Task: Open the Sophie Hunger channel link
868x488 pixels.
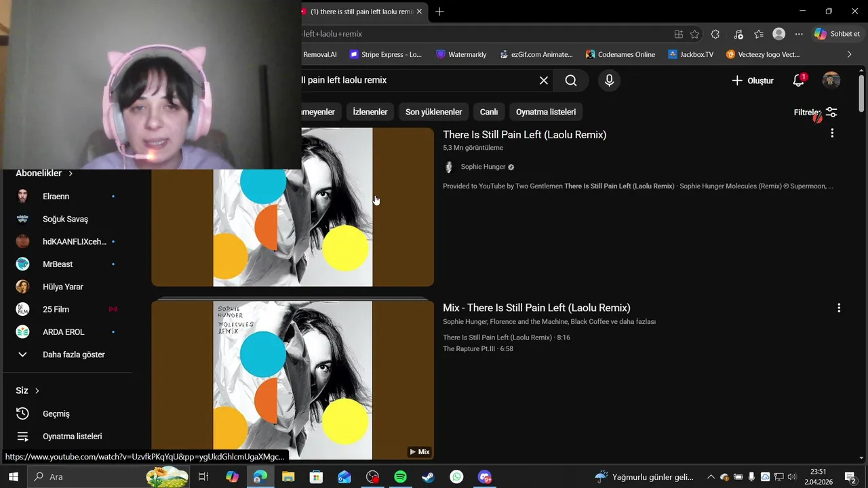Action: coord(483,167)
